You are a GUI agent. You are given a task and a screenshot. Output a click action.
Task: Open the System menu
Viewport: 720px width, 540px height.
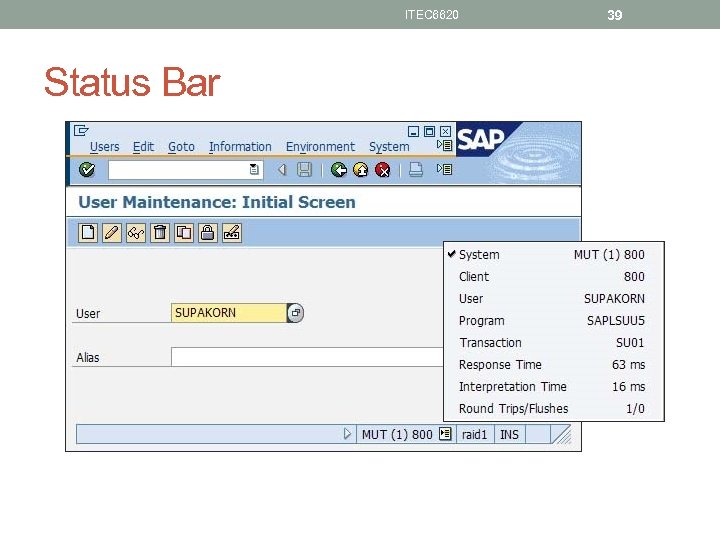[389, 147]
